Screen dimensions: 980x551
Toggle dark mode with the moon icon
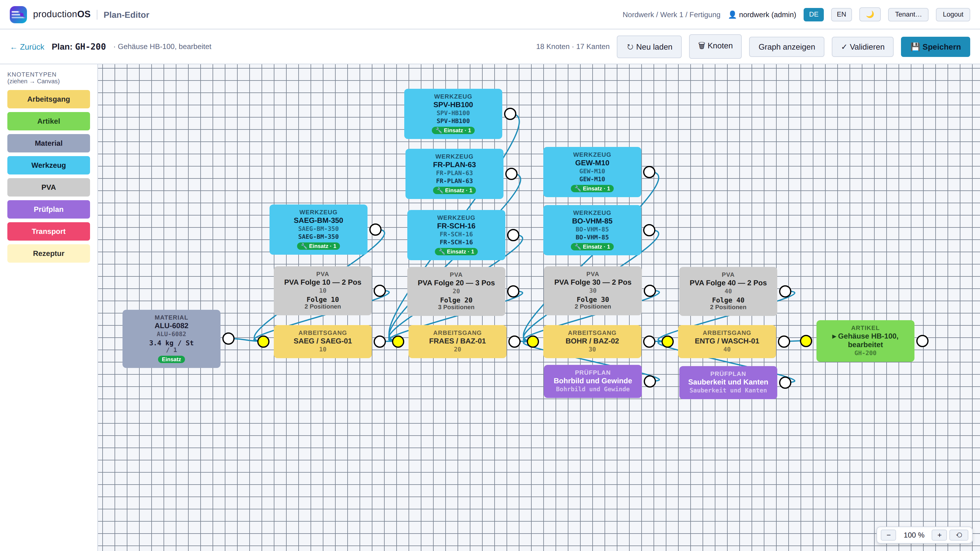(870, 14)
